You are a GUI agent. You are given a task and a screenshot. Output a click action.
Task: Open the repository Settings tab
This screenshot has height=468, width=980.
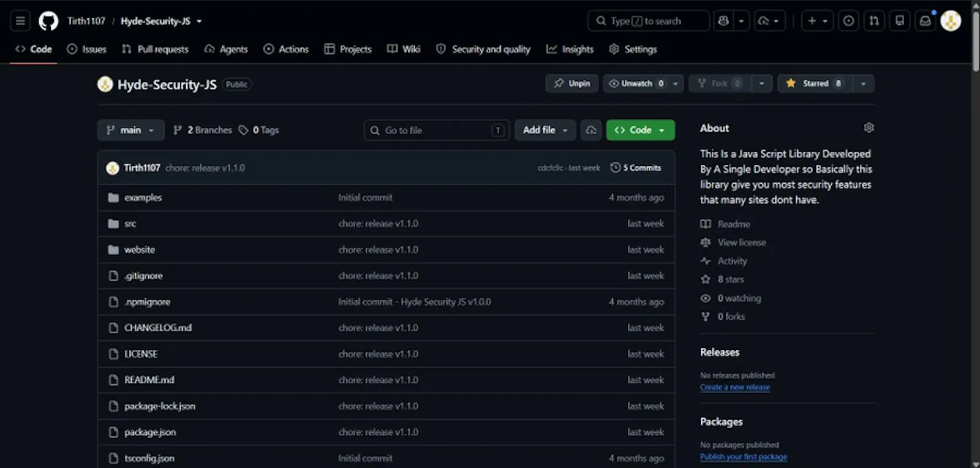[633, 49]
